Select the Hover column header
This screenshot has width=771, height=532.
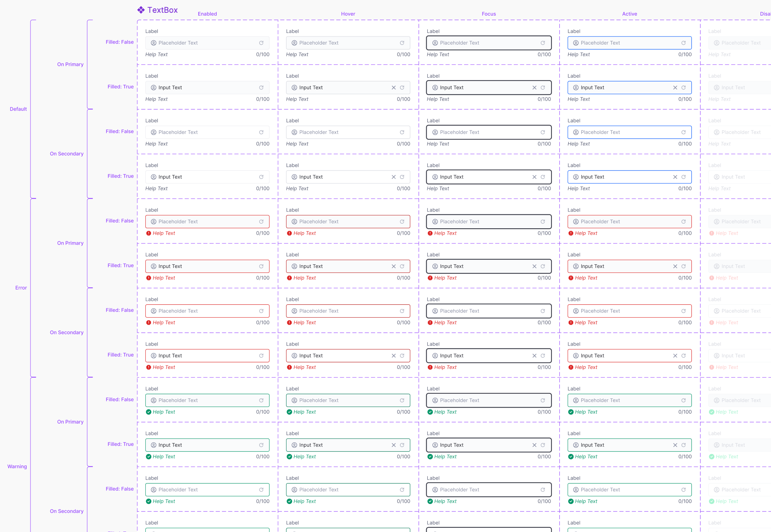point(348,14)
